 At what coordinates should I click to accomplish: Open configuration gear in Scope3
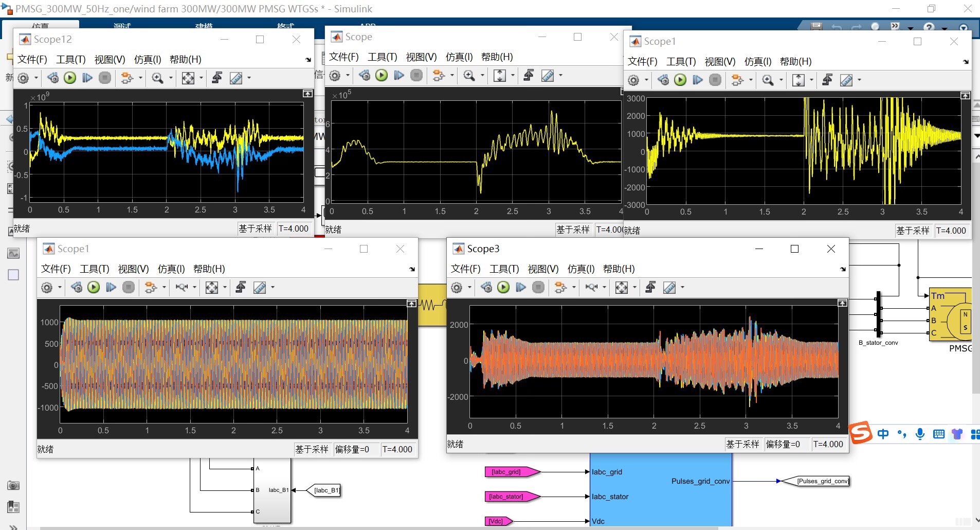pyautogui.click(x=457, y=288)
